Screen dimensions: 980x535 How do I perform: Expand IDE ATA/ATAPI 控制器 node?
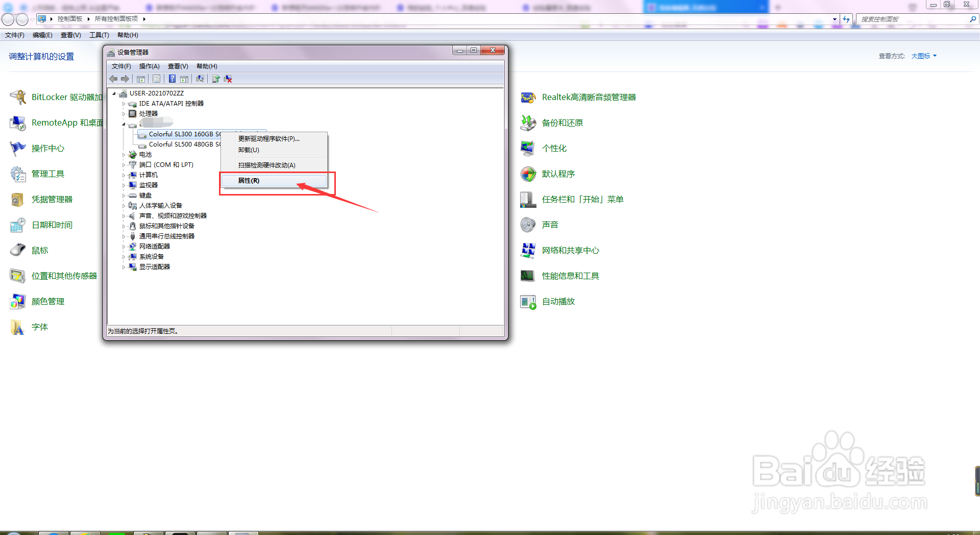[124, 104]
